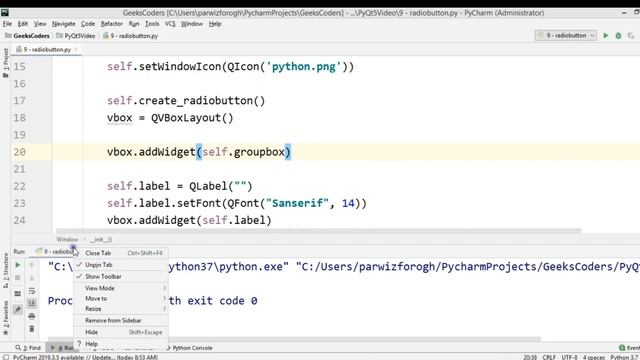The image size is (640, 360).
Task: Toggle Unpin Tab in context menu
Action: [121, 265]
